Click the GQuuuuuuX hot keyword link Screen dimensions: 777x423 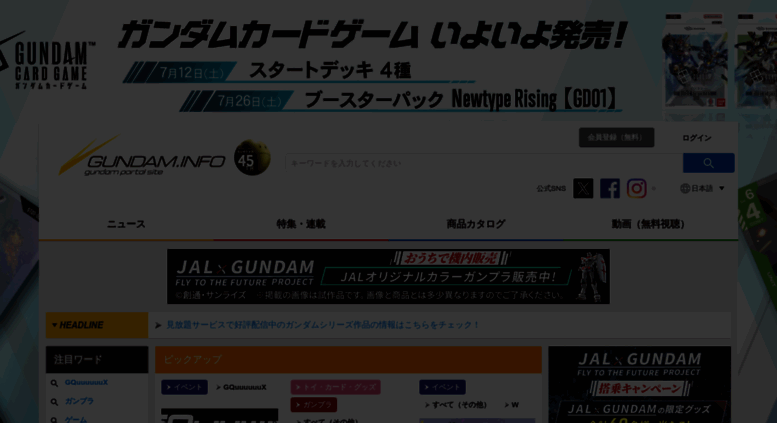tap(86, 382)
